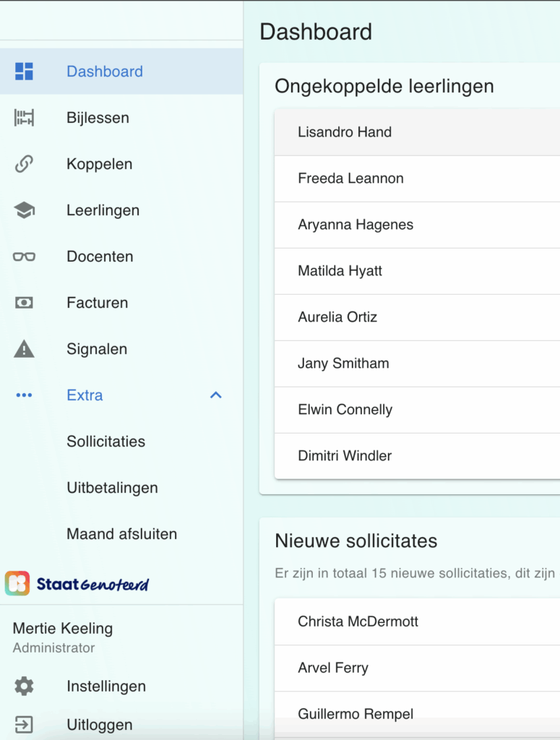Image resolution: width=560 pixels, height=740 pixels.
Task: Click the Signalen warning triangle icon
Action: 24,349
